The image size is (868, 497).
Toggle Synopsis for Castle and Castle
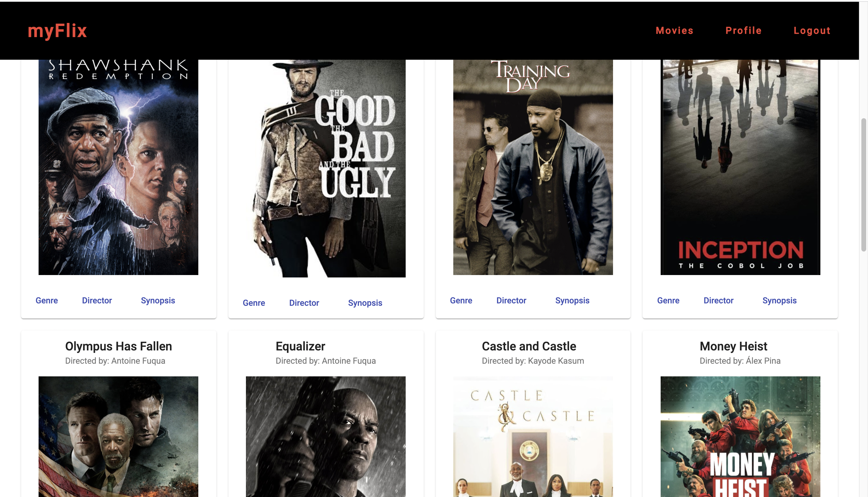(x=572, y=300)
